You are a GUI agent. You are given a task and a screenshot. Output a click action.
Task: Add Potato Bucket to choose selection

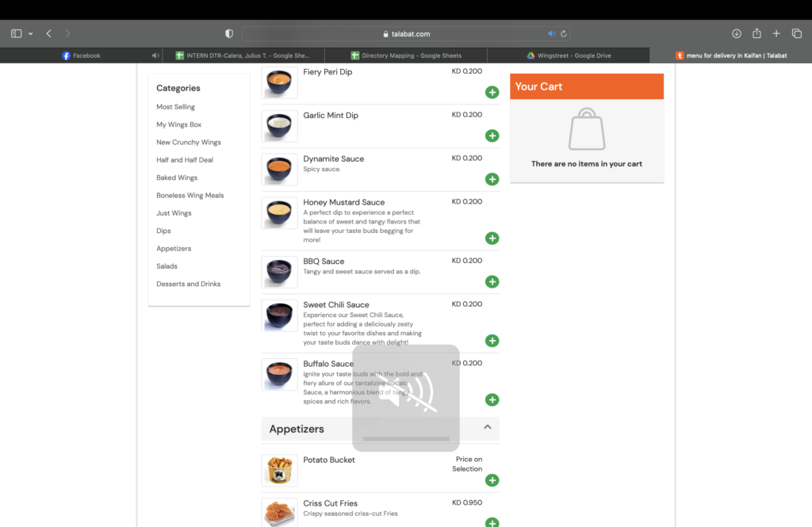click(492, 480)
